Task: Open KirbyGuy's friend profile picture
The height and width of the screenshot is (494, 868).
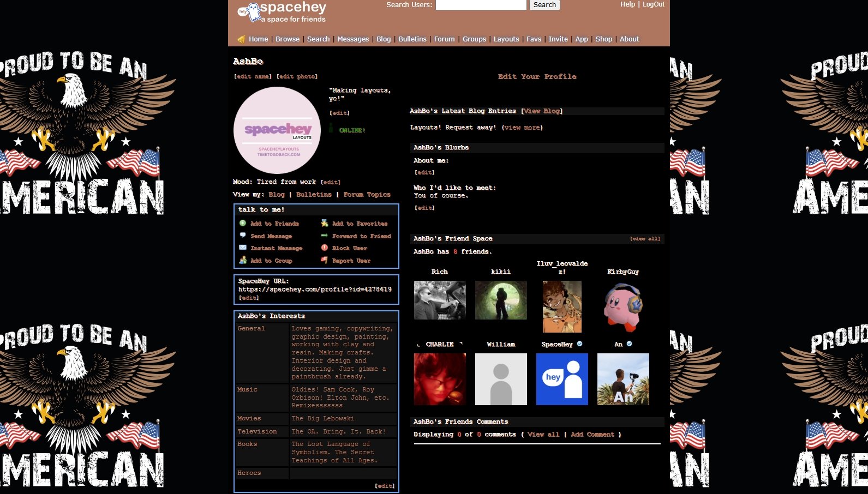Action: click(x=623, y=307)
